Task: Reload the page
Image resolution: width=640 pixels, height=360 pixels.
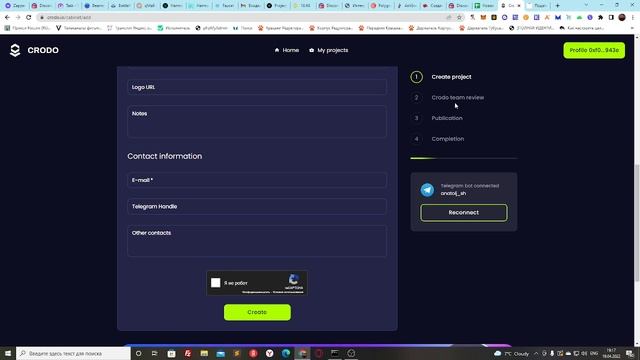Action: [x=29, y=17]
